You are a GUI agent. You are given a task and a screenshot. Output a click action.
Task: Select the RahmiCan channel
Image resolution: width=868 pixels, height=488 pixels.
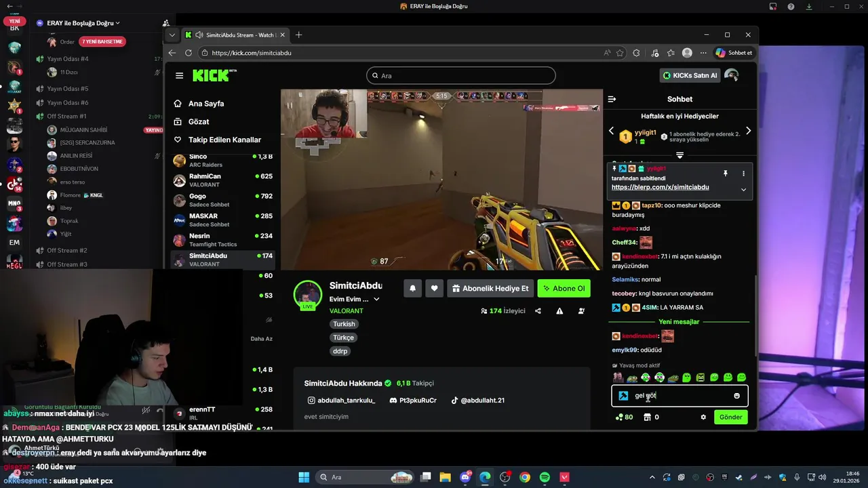click(223, 180)
